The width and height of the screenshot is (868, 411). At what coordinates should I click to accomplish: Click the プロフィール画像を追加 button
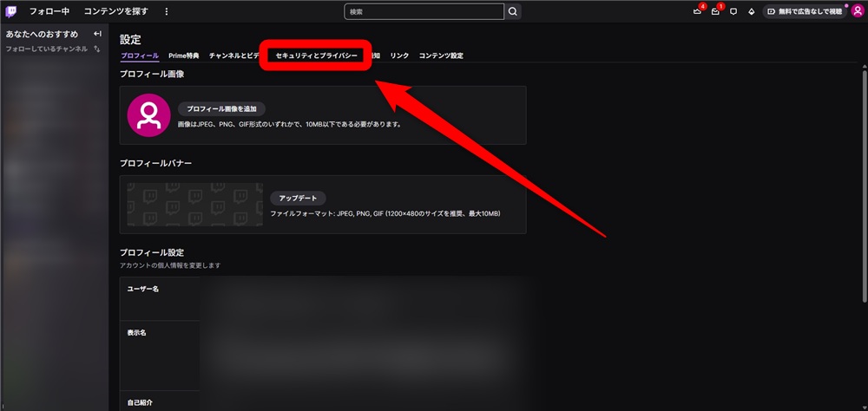[x=221, y=109]
